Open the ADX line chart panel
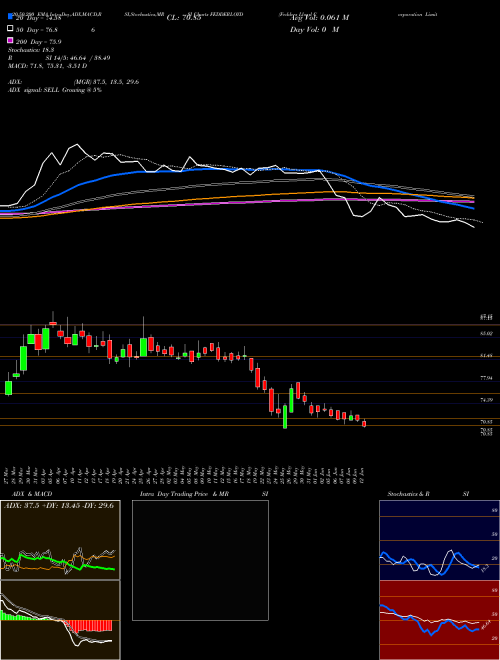 tap(60, 540)
